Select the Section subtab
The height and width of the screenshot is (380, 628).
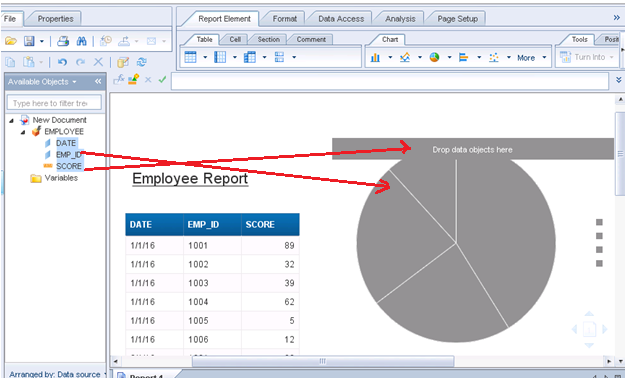click(268, 39)
